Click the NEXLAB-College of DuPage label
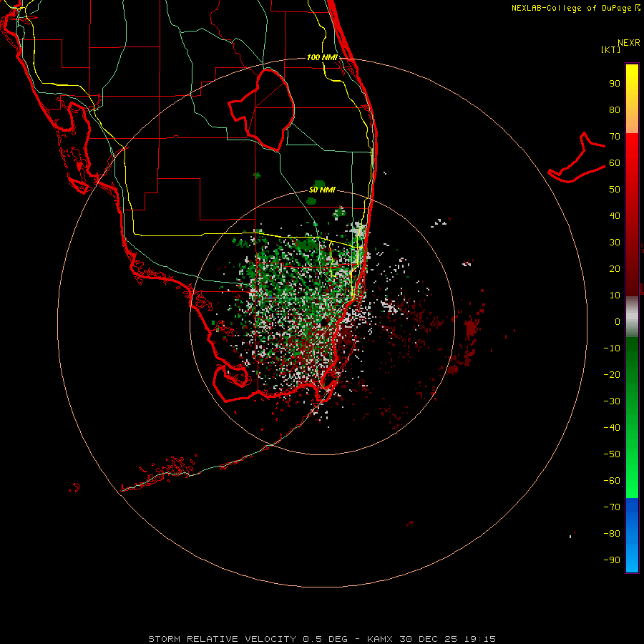Viewport: 644px width, 644px height. (575, 8)
